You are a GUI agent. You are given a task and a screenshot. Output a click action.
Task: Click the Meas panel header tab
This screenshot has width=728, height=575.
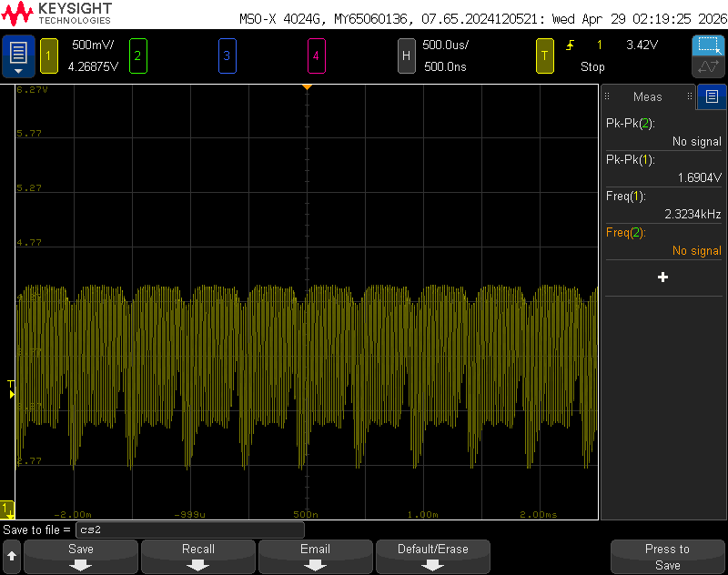(648, 96)
